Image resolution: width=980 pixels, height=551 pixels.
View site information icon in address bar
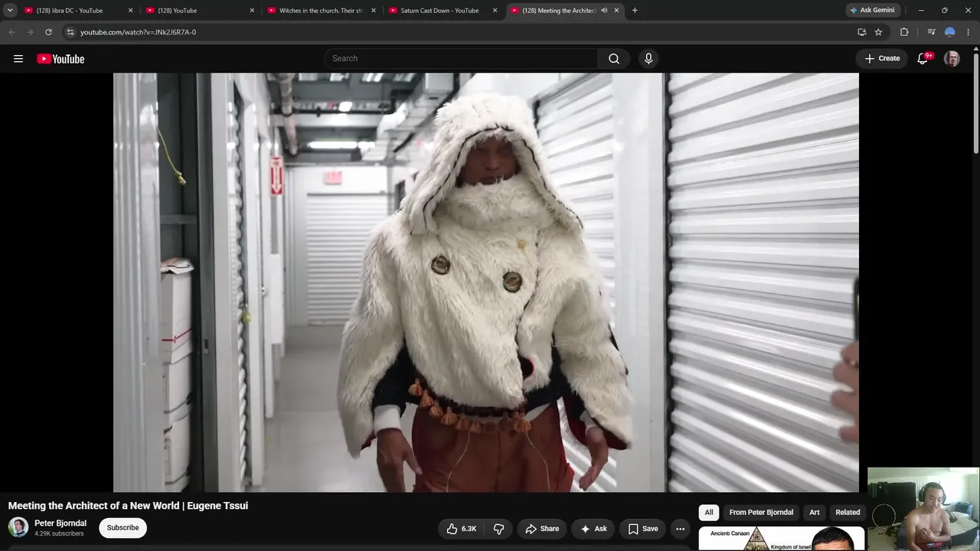coord(70,32)
